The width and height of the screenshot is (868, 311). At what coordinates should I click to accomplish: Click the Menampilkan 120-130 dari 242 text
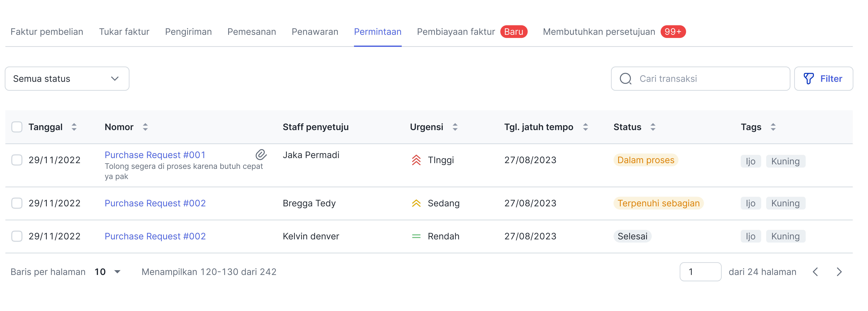[x=209, y=272]
